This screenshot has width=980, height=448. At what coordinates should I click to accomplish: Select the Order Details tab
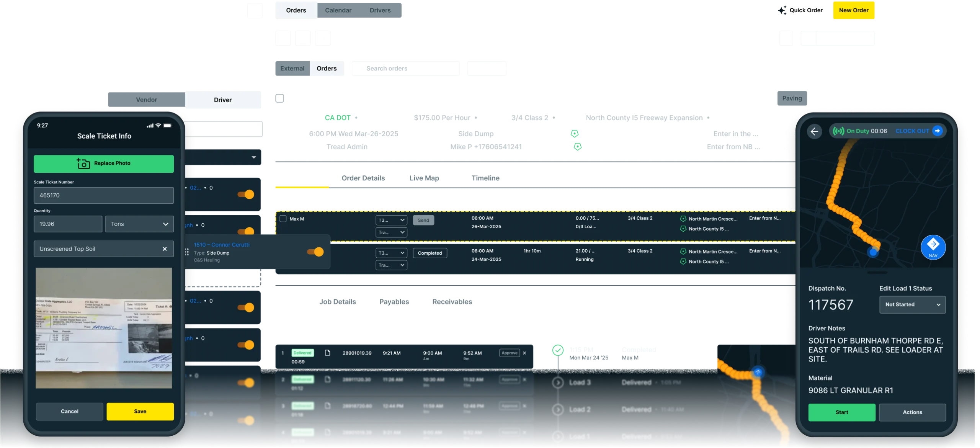[363, 178]
